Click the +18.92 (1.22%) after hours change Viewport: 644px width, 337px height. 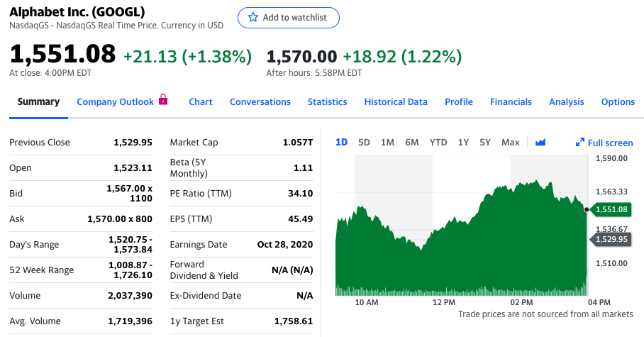coord(403,56)
